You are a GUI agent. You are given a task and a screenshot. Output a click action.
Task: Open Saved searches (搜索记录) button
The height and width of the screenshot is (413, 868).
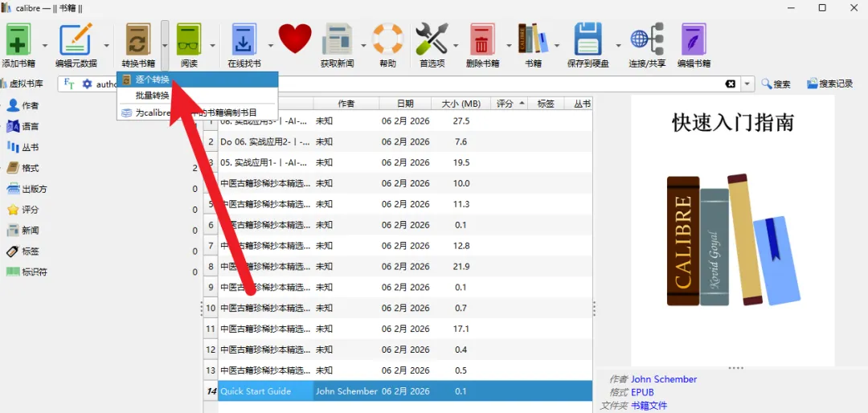(x=829, y=84)
